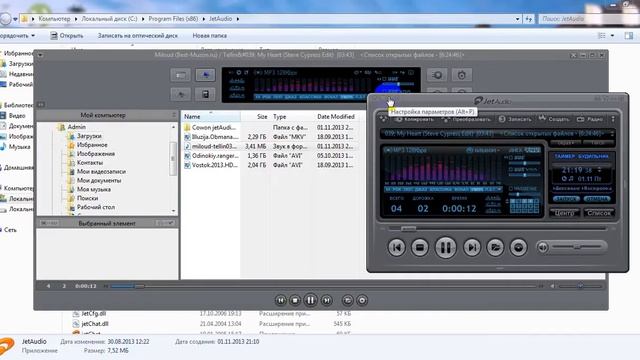Image resolution: width=640 pixels, height=360 pixels.
Task: Adjust BBE level slider
Action: [x=525, y=163]
